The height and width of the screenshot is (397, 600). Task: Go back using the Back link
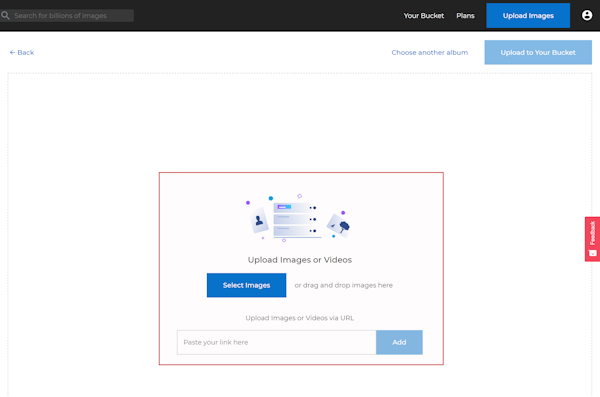pos(22,52)
